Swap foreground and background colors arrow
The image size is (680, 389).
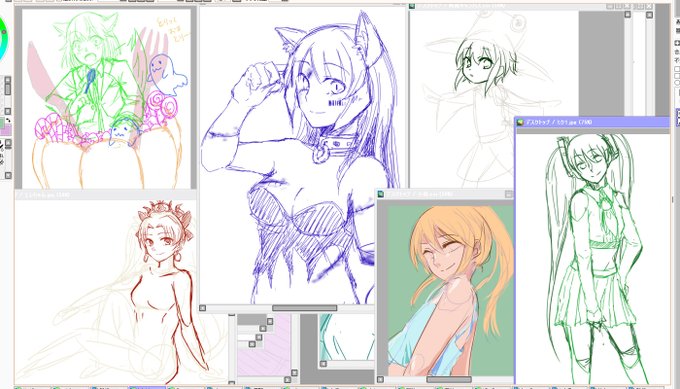pyautogui.click(x=9, y=120)
